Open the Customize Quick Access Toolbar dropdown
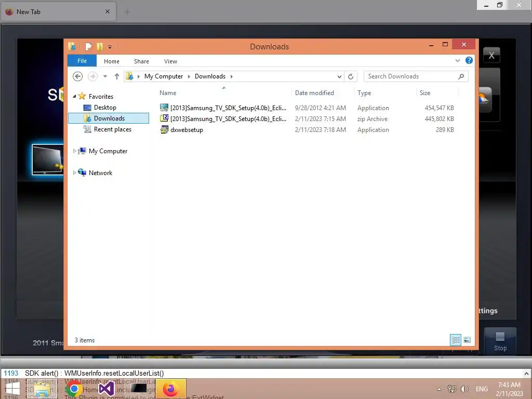The image size is (532, 399). [x=110, y=47]
